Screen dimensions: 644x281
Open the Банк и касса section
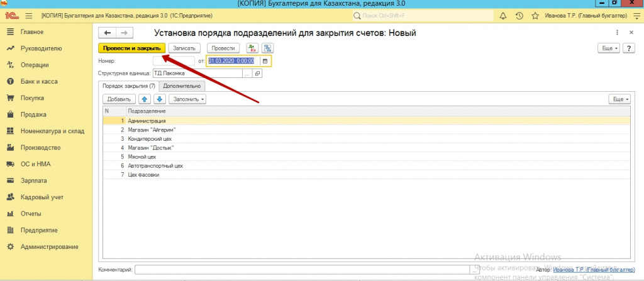(x=39, y=81)
